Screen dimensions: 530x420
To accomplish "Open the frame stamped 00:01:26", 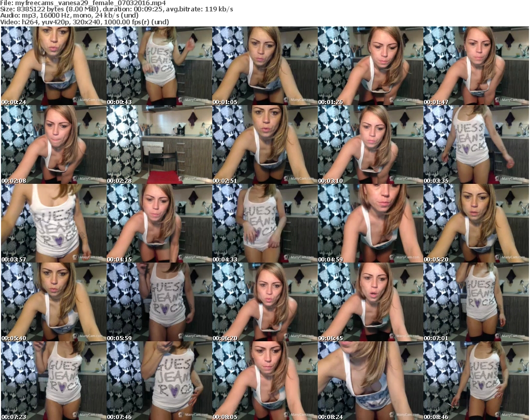I will tap(370, 66).
